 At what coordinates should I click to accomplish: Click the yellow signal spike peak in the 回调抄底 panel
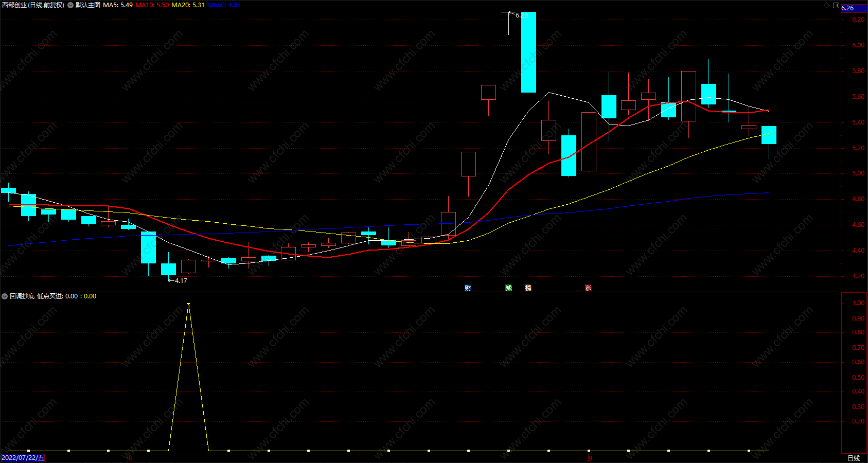(188, 305)
